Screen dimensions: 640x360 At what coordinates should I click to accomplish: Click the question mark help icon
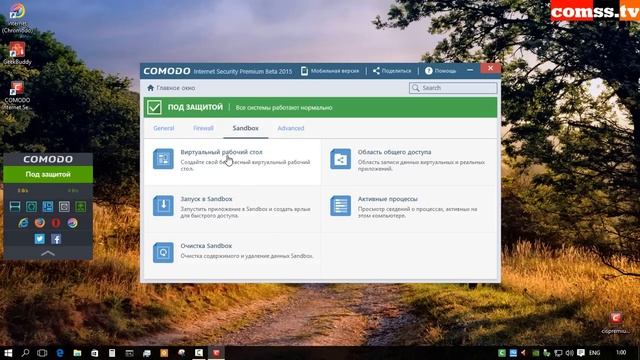pyautogui.click(x=428, y=71)
